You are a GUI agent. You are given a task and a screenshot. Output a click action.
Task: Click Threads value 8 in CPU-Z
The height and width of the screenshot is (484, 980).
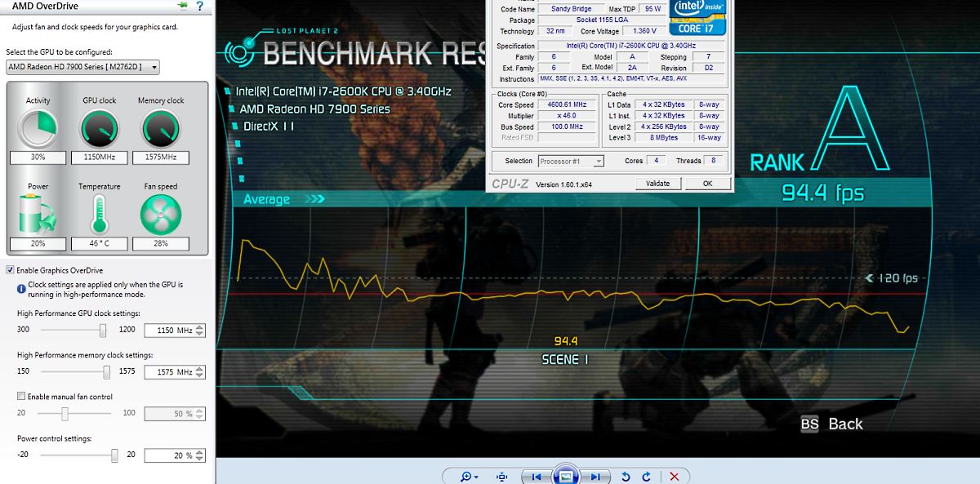tap(714, 161)
